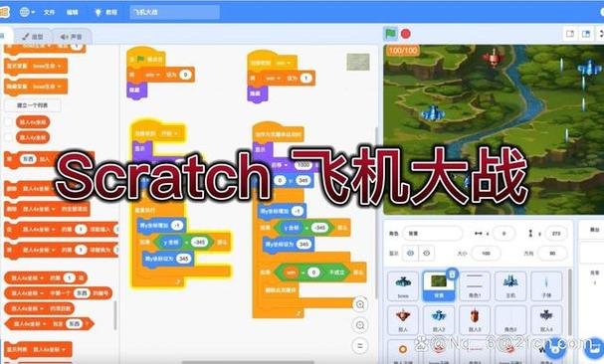Screen dimensions: 604x364
Task: Open the 教程 tutorials with the lightbulb icon
Action: (x=105, y=12)
